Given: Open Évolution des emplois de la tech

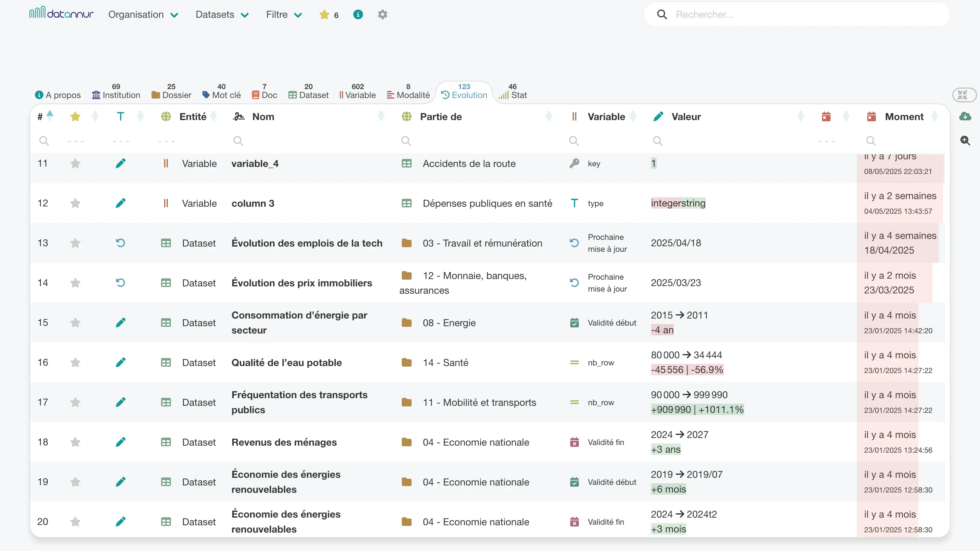Looking at the screenshot, I should click(x=307, y=243).
